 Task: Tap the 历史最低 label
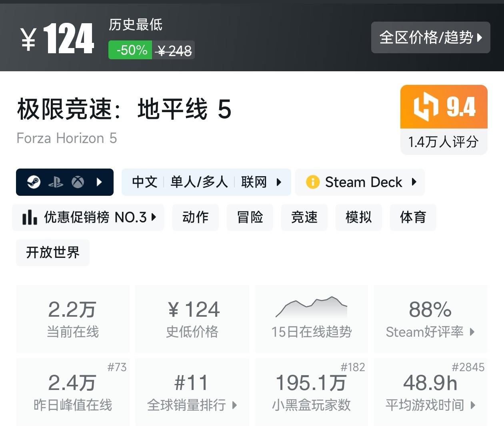[x=136, y=25]
